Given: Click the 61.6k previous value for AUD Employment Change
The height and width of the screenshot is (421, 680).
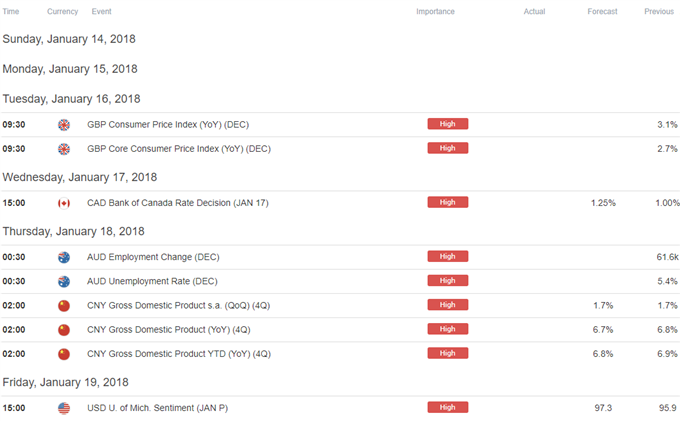Looking at the screenshot, I should [x=667, y=258].
